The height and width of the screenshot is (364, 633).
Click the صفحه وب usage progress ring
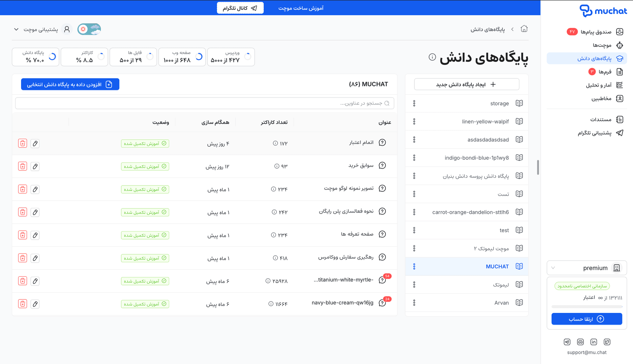199,57
